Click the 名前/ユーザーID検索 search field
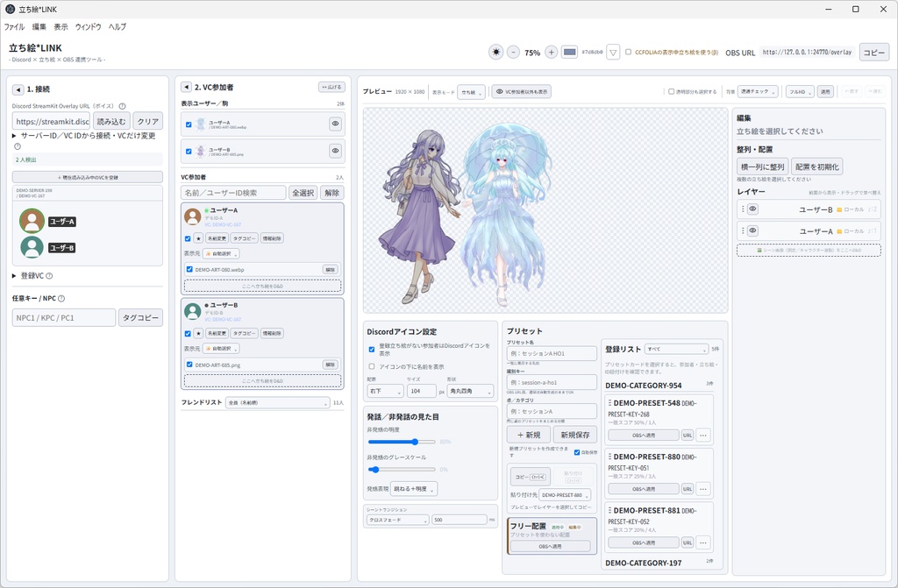898x588 pixels. 233,193
